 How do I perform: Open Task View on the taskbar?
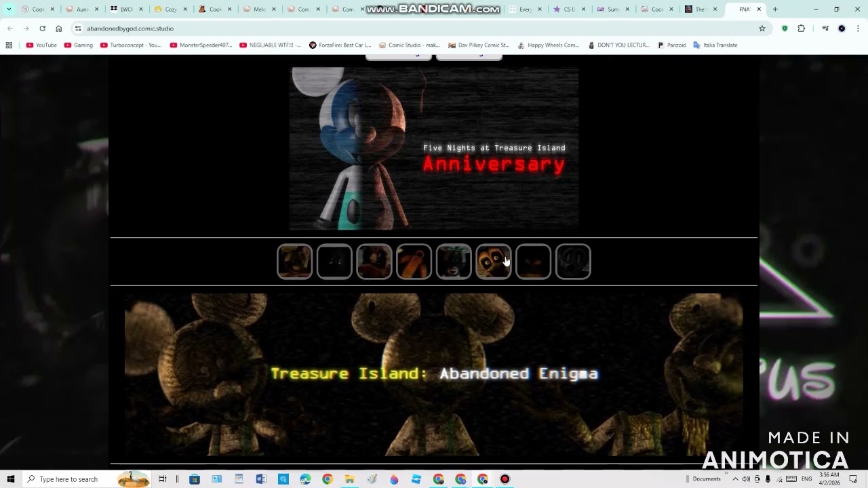click(x=163, y=479)
